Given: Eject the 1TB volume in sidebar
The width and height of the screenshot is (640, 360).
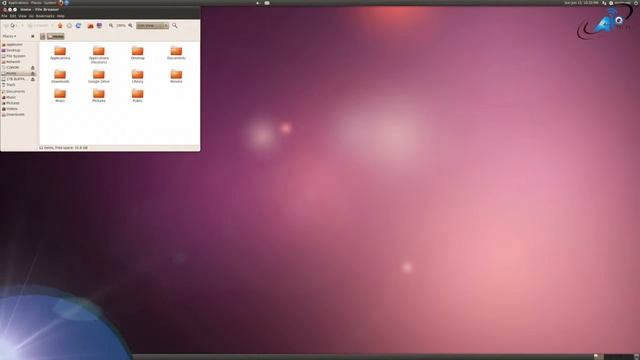Looking at the screenshot, I should tap(33, 79).
